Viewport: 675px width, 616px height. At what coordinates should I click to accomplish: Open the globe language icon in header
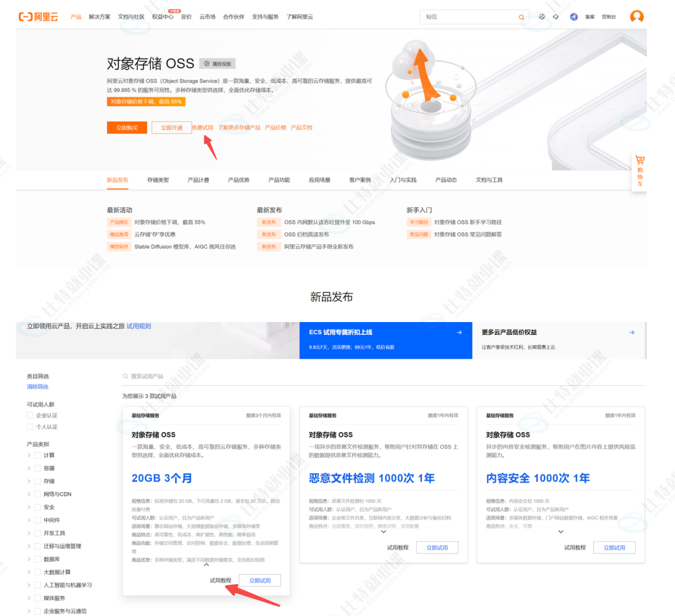pos(542,17)
